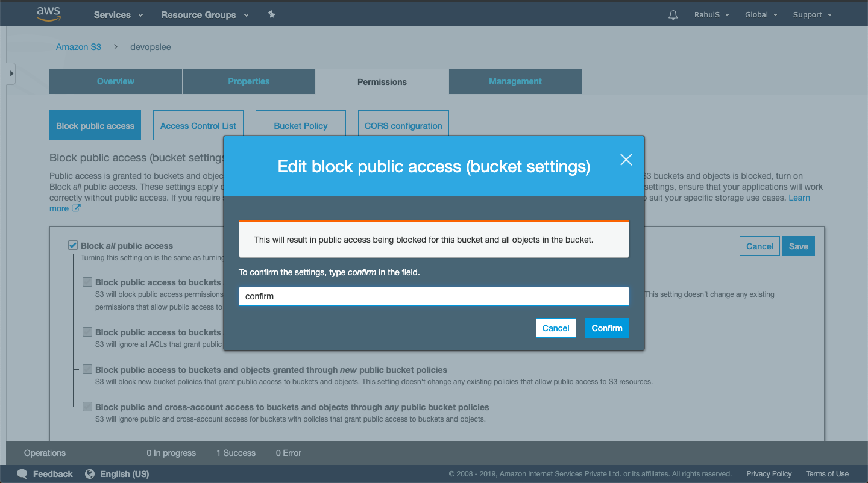Close the Edit block public access dialog
Screen dimensions: 868x483
pos(626,160)
